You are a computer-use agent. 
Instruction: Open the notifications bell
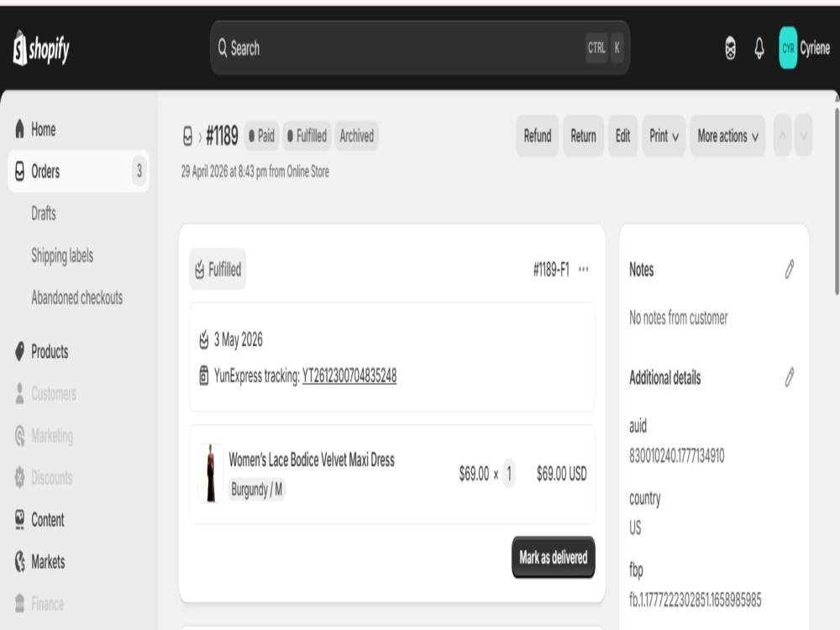[x=759, y=49]
